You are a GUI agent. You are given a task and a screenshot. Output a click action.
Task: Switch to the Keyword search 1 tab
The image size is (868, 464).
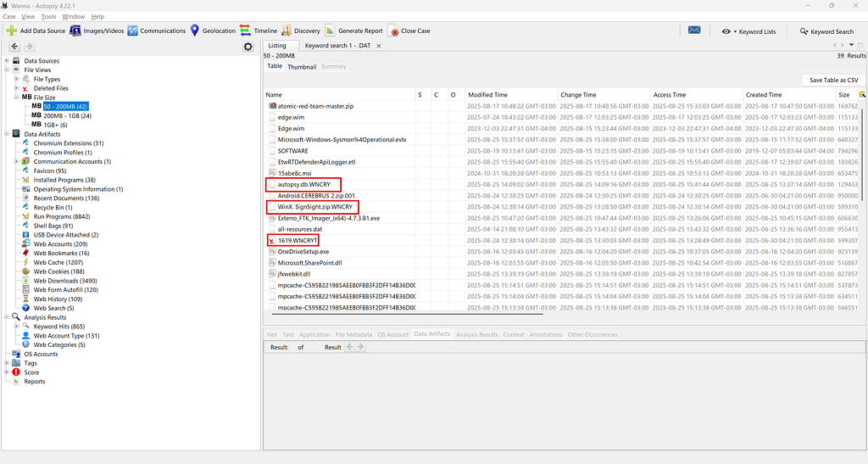coord(337,46)
